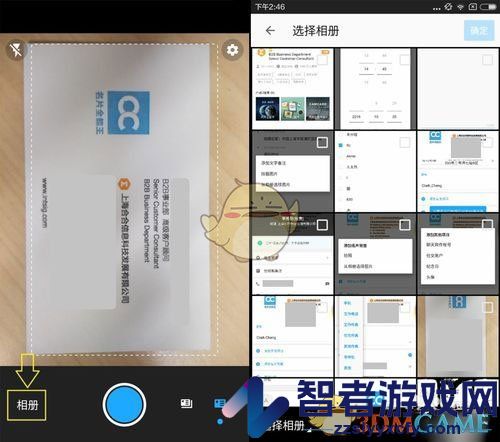Toggle the camera flash off icon
The height and width of the screenshot is (442, 500).
[x=15, y=50]
